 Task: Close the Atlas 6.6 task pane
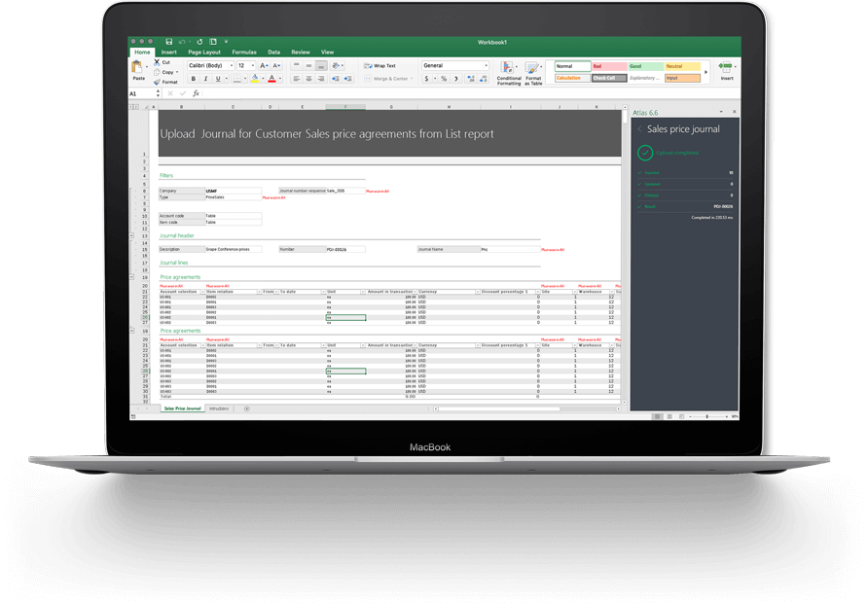pyautogui.click(x=735, y=112)
